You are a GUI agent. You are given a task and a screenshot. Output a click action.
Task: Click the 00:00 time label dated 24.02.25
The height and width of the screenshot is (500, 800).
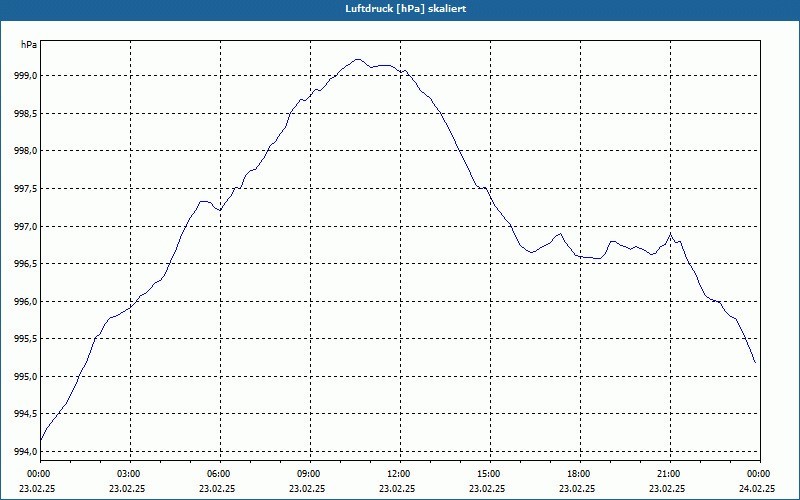758,474
